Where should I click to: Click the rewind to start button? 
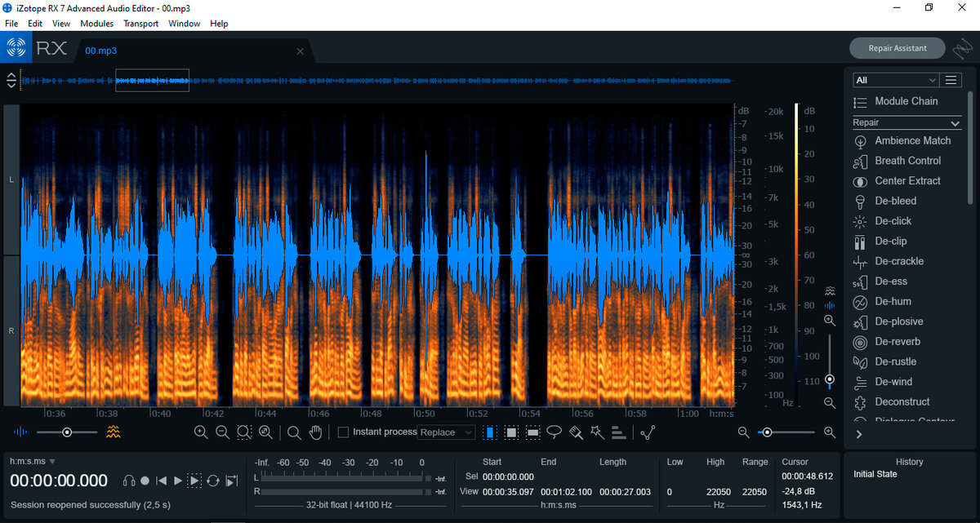point(162,481)
